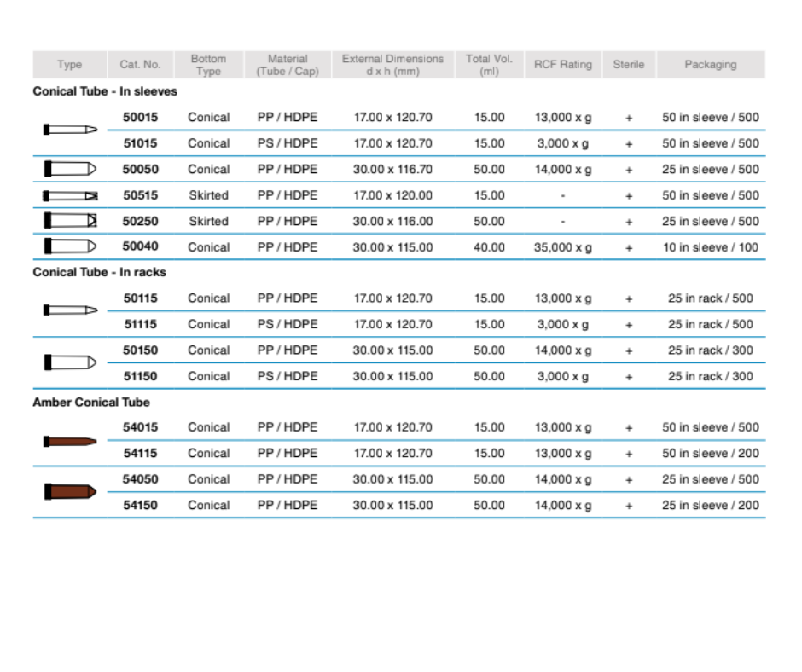The image size is (802, 672).
Task: Click the Packaging column header
Action: tap(710, 65)
